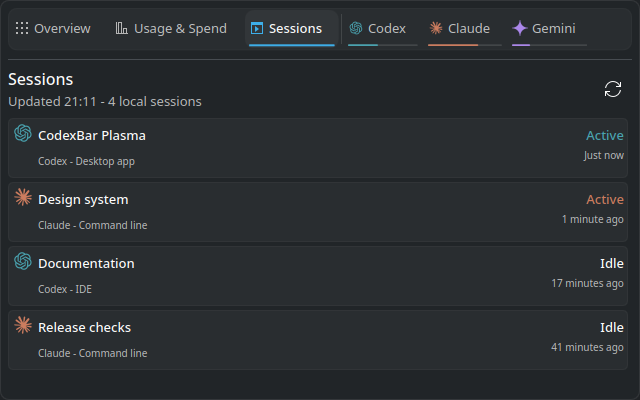Select the Documentation session title
Image resolution: width=640 pixels, height=400 pixels.
pos(86,264)
